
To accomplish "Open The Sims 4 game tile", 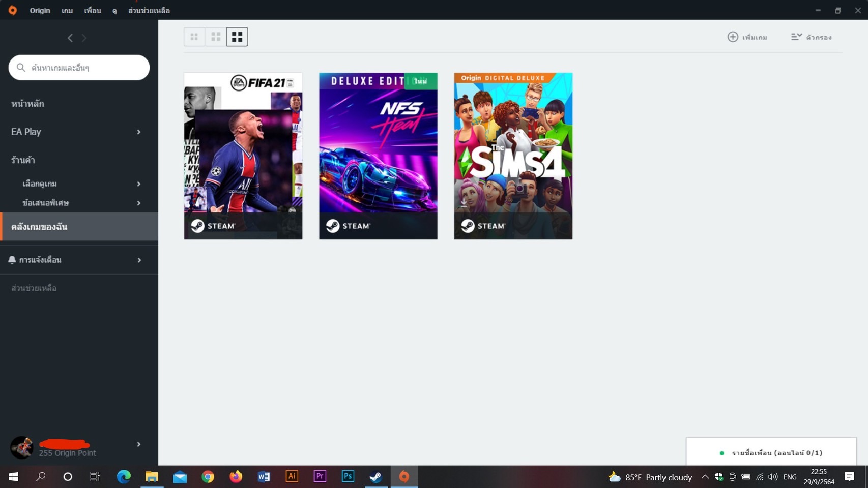I will pos(513,156).
